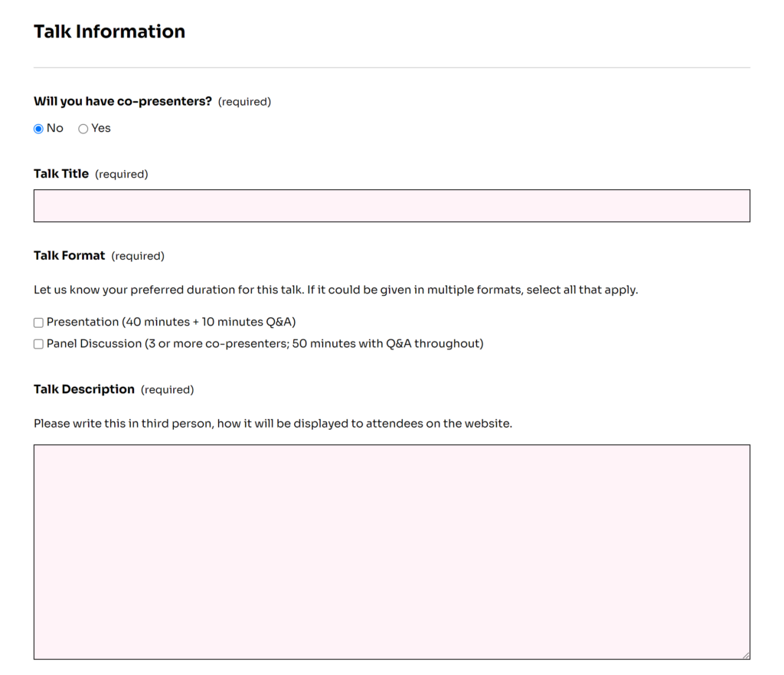
Task: Select the "No" co-presenters radio button
Action: (x=38, y=129)
